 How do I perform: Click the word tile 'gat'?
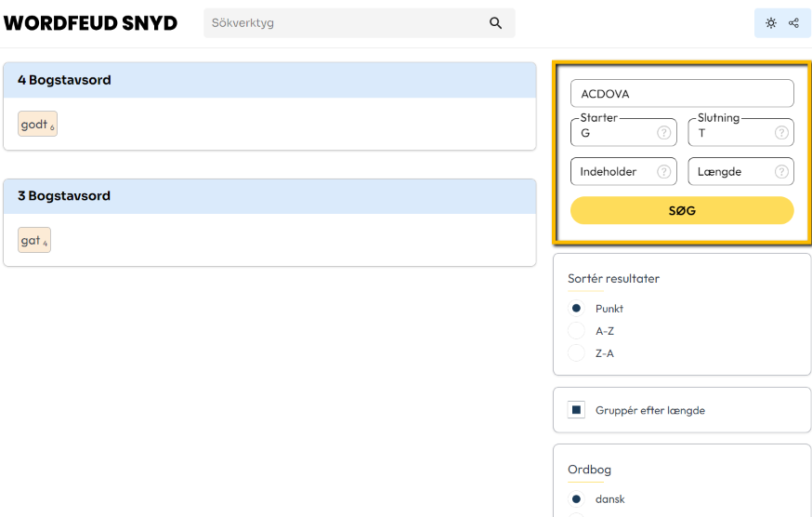click(34, 241)
